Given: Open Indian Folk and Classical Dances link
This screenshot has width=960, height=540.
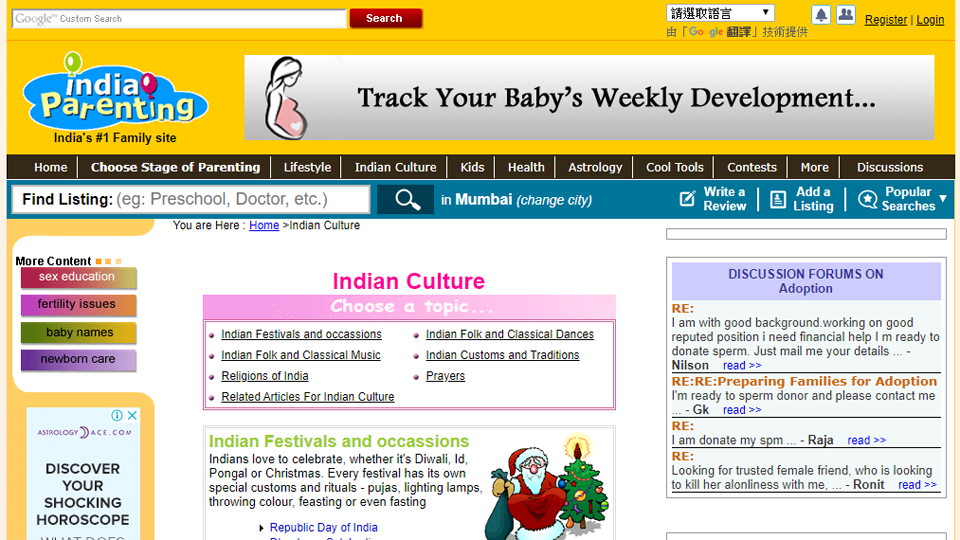Looking at the screenshot, I should click(509, 334).
